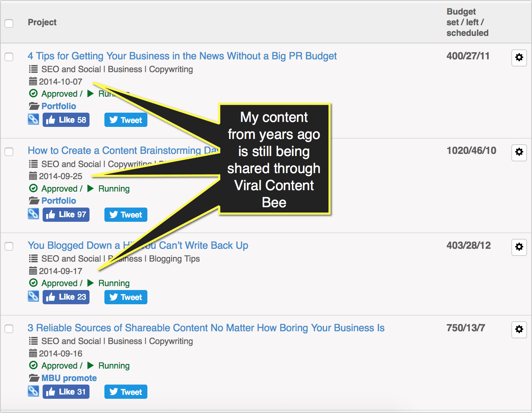Image resolution: width=532 pixels, height=413 pixels.
Task: Open gear settings for the 4 Tips project
Action: coord(519,58)
